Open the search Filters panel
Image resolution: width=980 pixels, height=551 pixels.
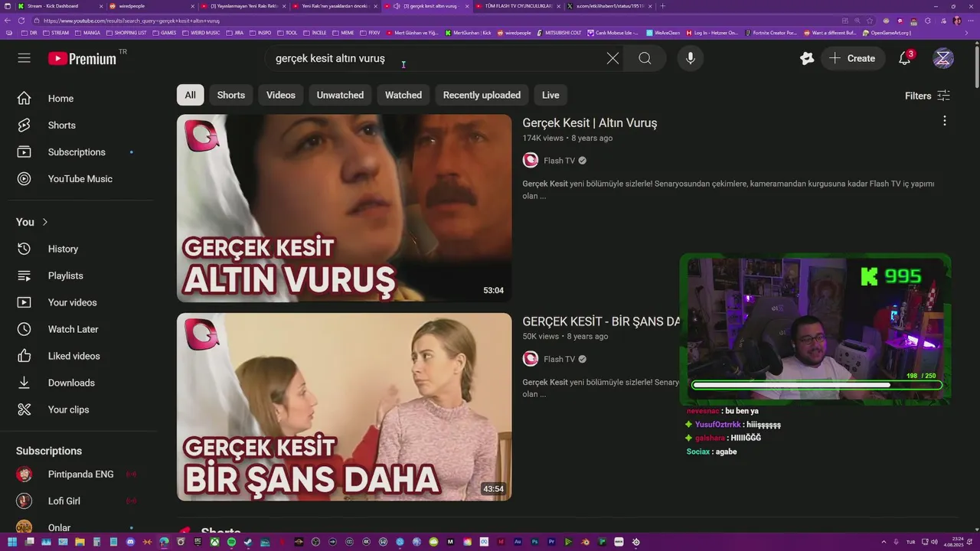click(x=927, y=96)
